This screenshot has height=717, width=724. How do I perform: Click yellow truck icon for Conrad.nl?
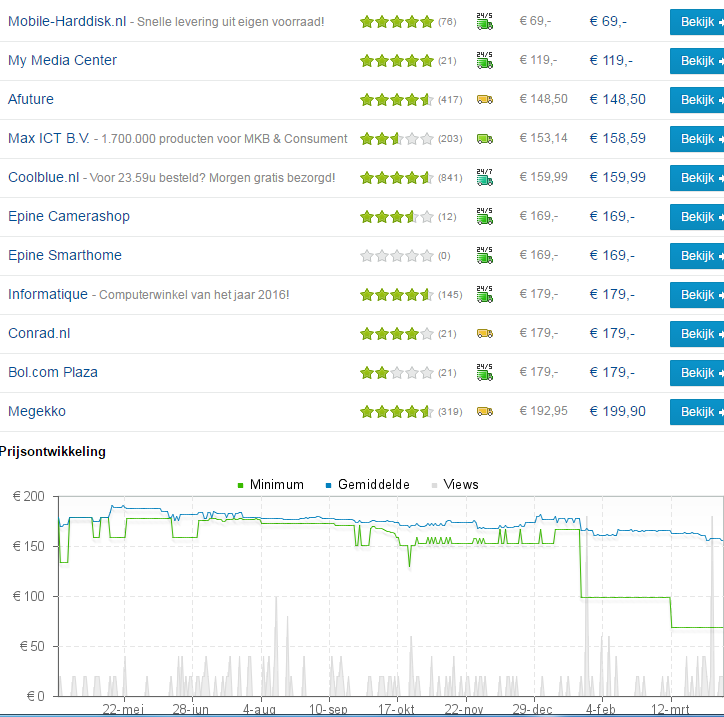[x=484, y=333]
